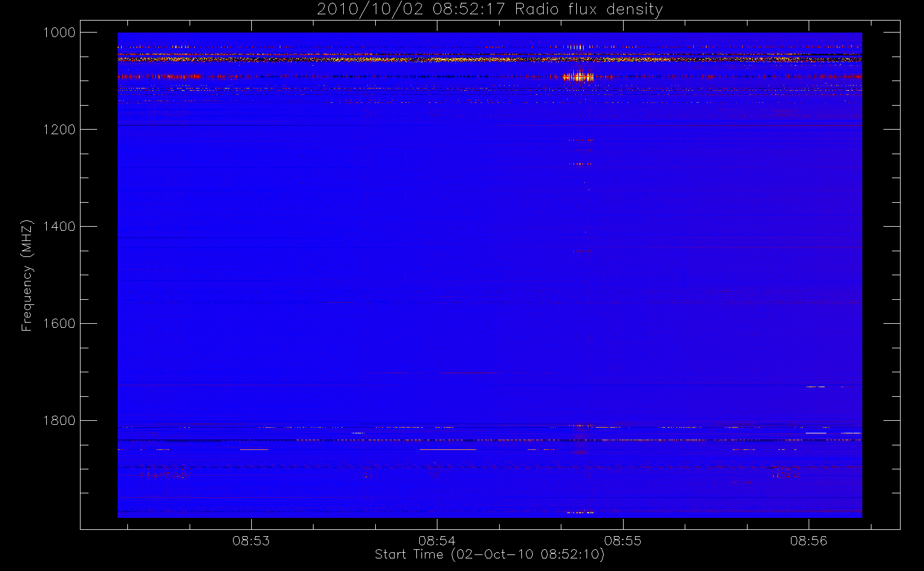
Task: Click the 'Start Time (02-Oct-10 08:52:10)' label
Action: pyautogui.click(x=489, y=554)
